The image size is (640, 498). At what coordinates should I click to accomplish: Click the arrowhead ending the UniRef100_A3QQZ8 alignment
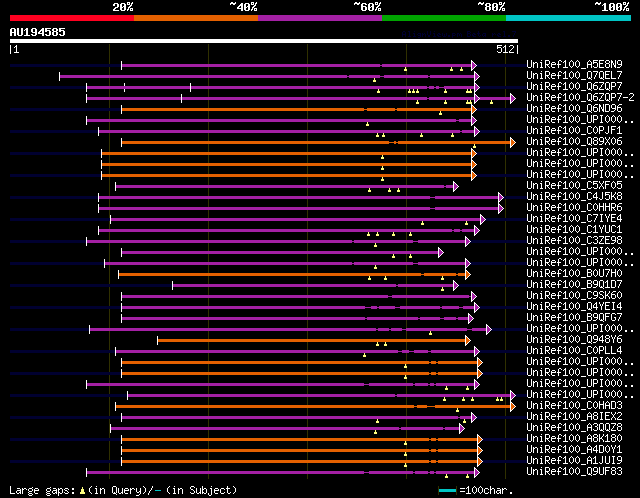(462, 429)
